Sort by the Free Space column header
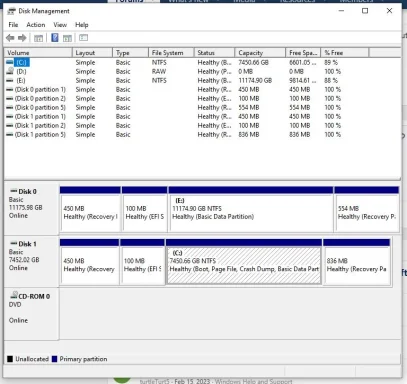The image size is (407, 384). point(303,53)
